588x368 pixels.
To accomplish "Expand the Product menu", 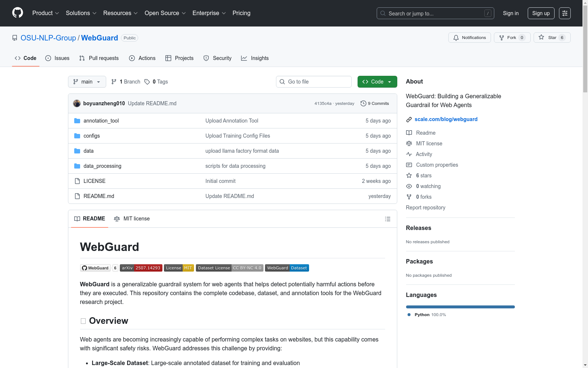I will pos(46,13).
